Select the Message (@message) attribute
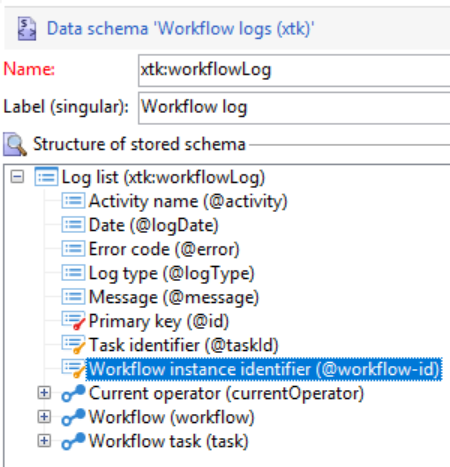 pyautogui.click(x=174, y=297)
